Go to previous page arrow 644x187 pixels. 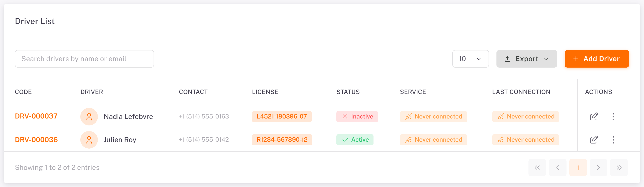pyautogui.click(x=557, y=168)
